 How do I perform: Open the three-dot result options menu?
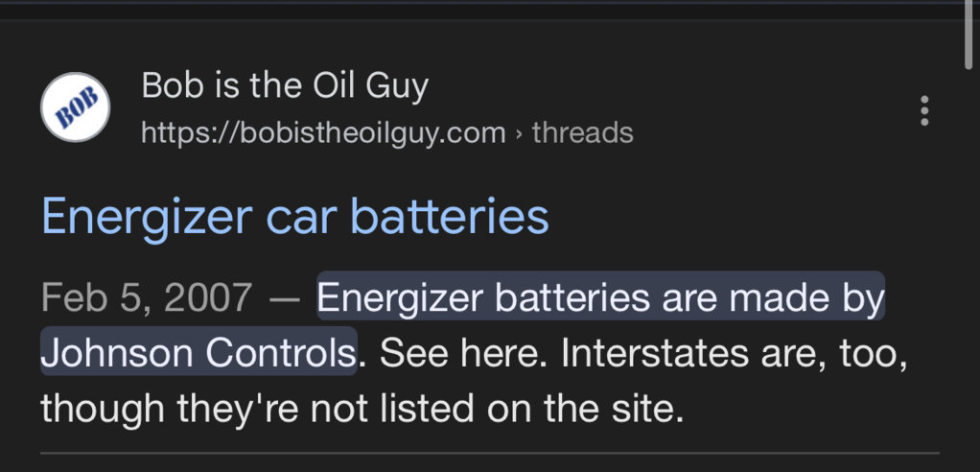(924, 110)
